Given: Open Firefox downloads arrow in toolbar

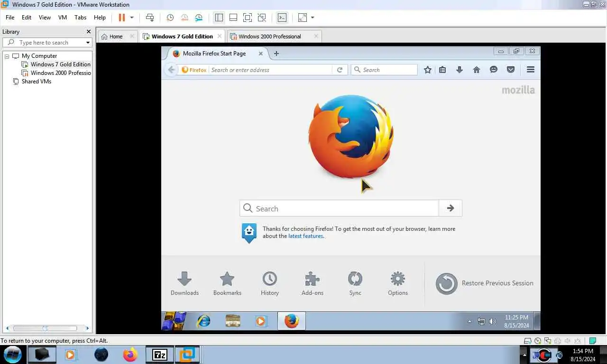Looking at the screenshot, I should pos(459,70).
